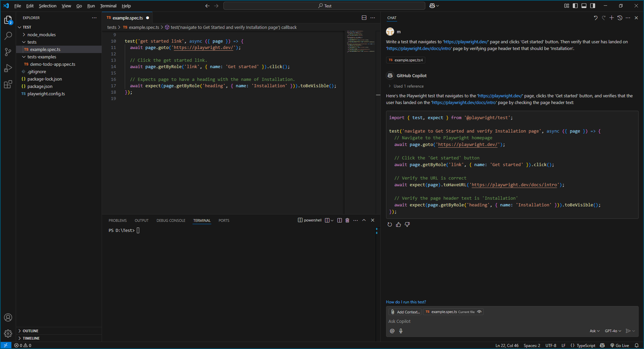Open the Terminal menu
The image size is (644, 349).
(108, 6)
